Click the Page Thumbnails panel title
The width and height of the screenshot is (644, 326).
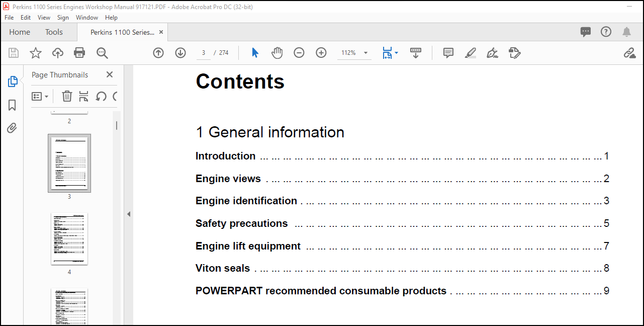60,74
